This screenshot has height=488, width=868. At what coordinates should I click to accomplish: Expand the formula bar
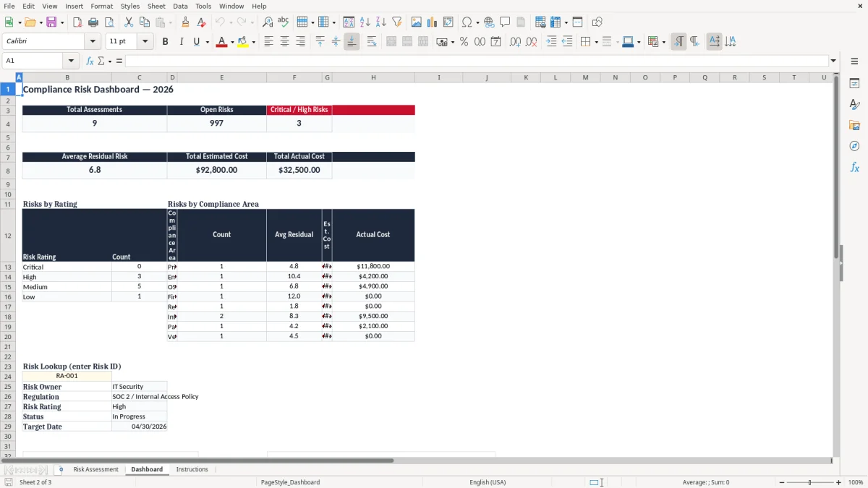pos(833,61)
